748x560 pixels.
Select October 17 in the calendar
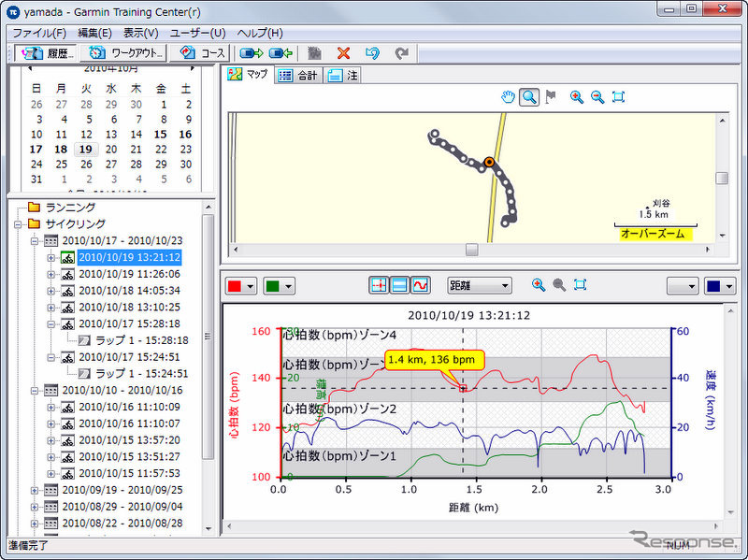(36, 150)
